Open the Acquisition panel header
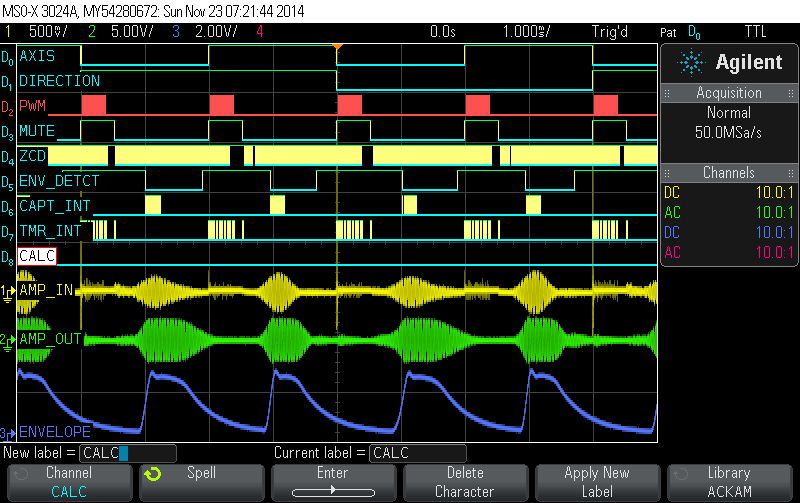 (729, 93)
